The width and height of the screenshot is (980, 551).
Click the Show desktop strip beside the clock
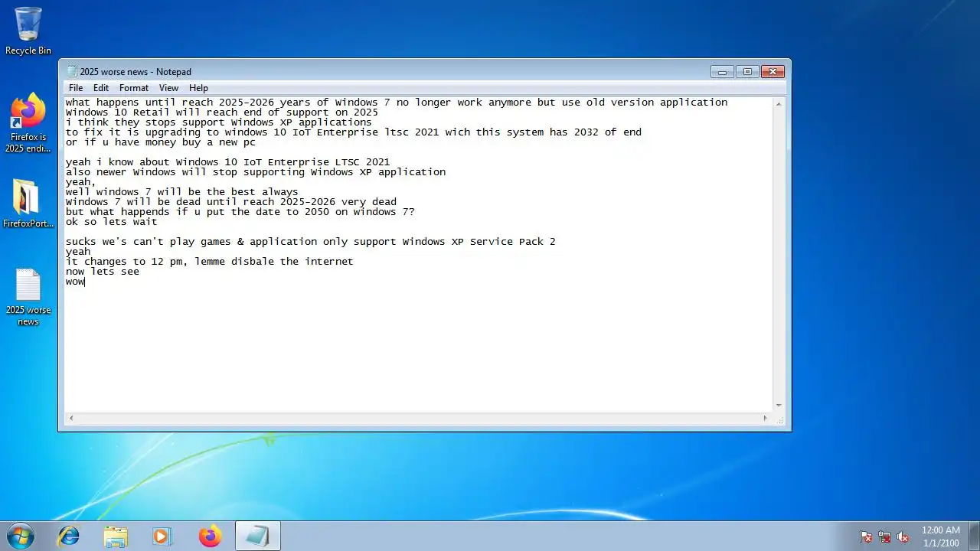[974, 536]
